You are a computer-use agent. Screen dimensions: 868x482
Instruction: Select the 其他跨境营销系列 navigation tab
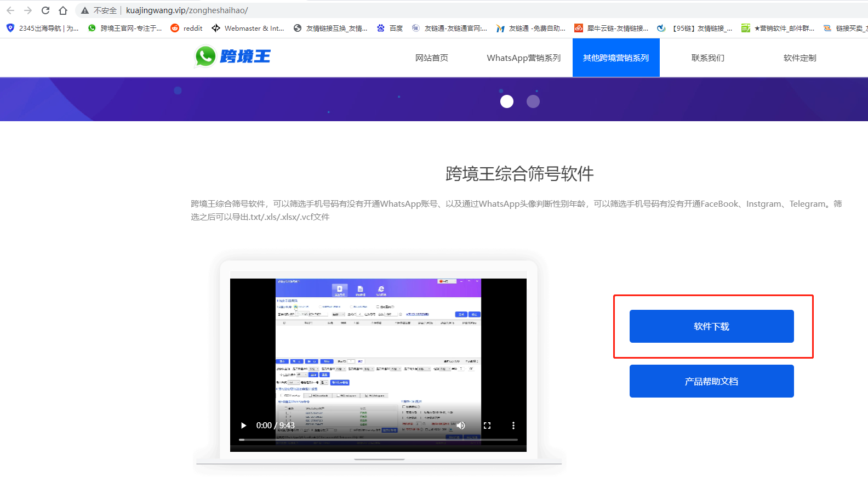click(616, 58)
